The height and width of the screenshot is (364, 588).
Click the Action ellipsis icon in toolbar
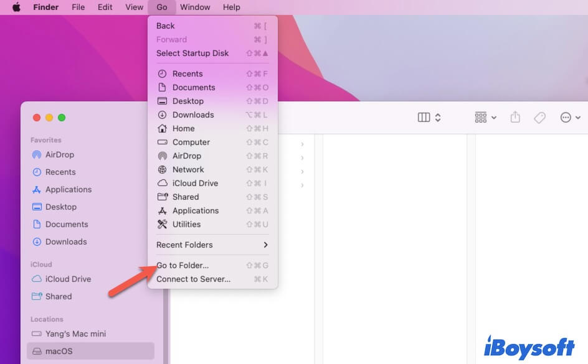566,118
